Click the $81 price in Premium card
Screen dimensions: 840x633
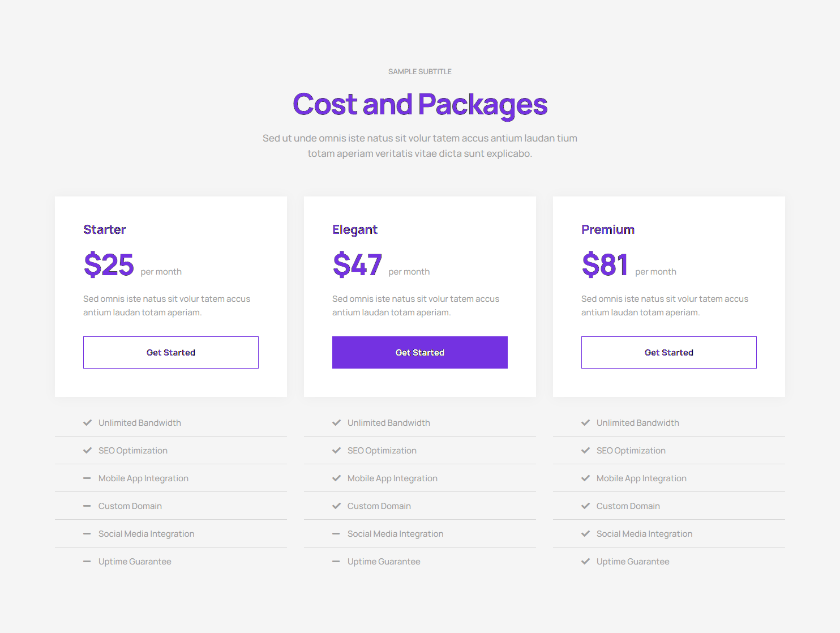(x=605, y=265)
